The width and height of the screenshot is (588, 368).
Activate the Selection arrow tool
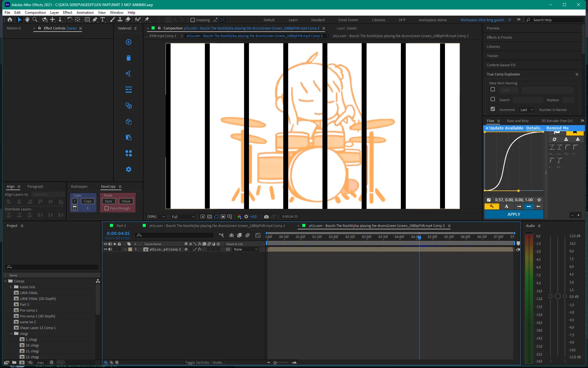(20, 20)
